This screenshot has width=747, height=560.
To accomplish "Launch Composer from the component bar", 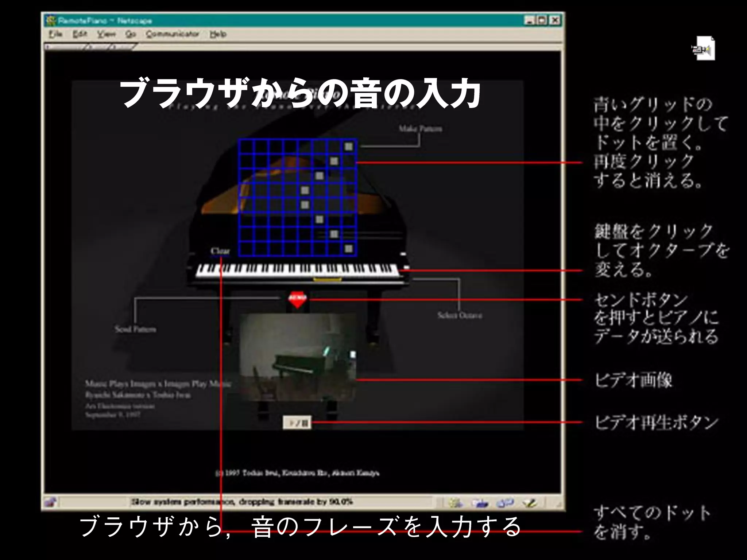I will pos(530,503).
